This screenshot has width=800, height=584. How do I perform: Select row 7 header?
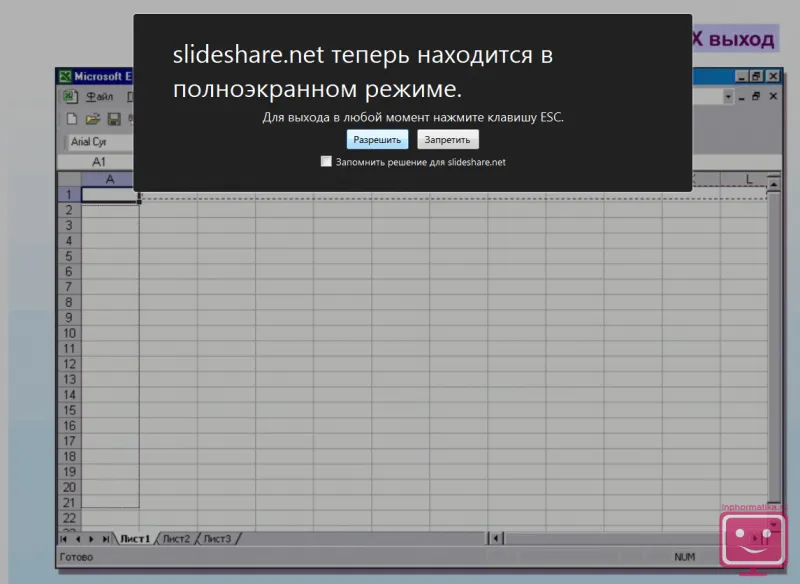pyautogui.click(x=69, y=287)
